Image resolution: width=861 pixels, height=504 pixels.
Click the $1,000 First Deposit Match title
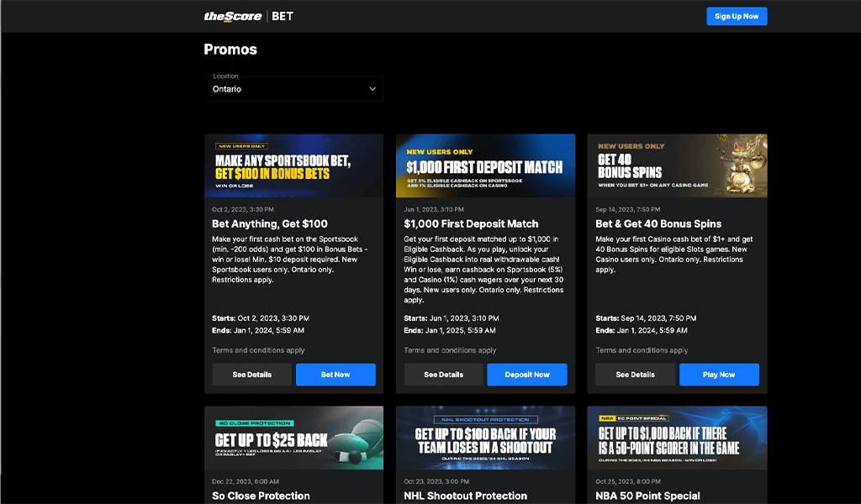point(471,223)
